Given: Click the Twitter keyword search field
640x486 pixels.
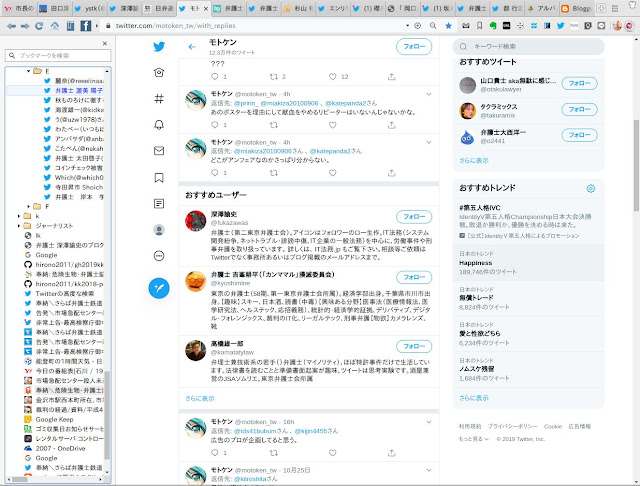Looking at the screenshot, I should tap(529, 47).
